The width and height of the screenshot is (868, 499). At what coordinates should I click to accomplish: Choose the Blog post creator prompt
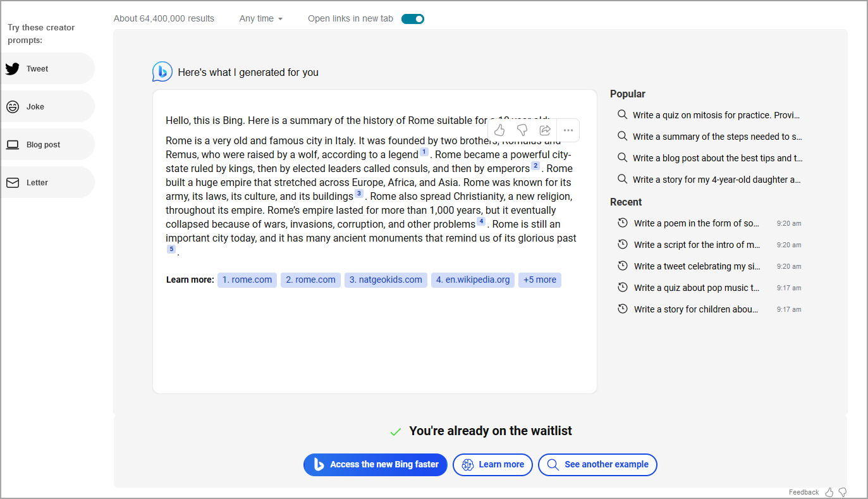click(x=43, y=145)
